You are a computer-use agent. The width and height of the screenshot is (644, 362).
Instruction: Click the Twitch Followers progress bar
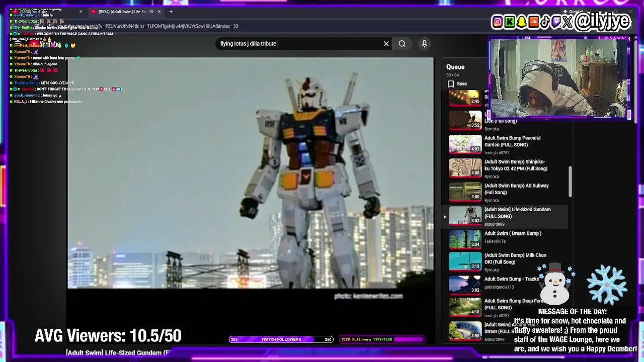coord(281,339)
